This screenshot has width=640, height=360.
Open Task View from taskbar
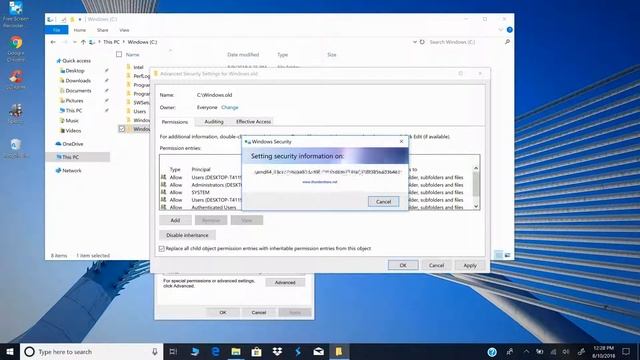click(x=173, y=352)
